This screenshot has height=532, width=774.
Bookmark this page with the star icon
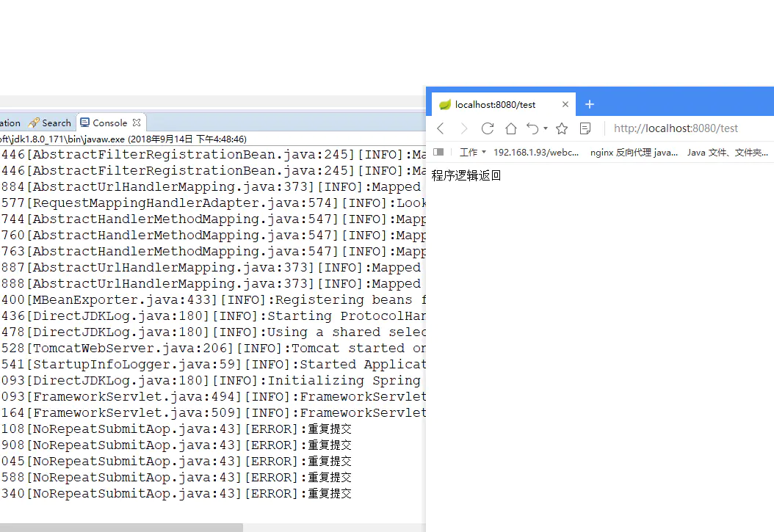(x=562, y=128)
